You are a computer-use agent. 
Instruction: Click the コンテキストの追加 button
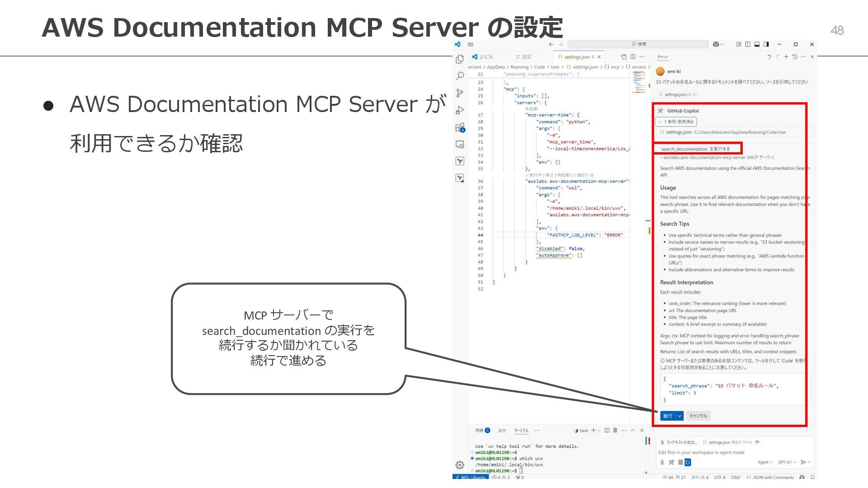[679, 442]
